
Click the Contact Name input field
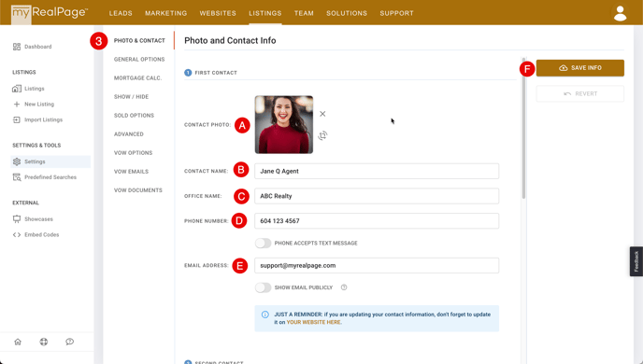[x=377, y=171]
